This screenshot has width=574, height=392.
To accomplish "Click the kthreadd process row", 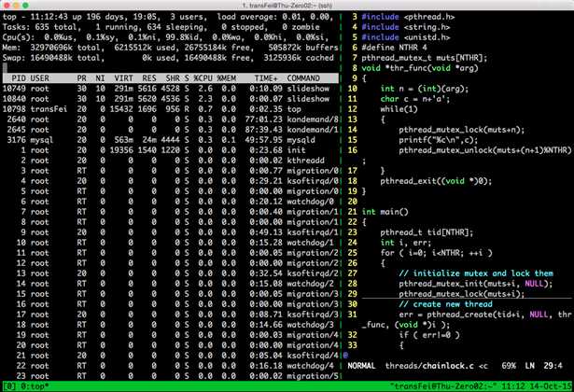I will 170,161.
